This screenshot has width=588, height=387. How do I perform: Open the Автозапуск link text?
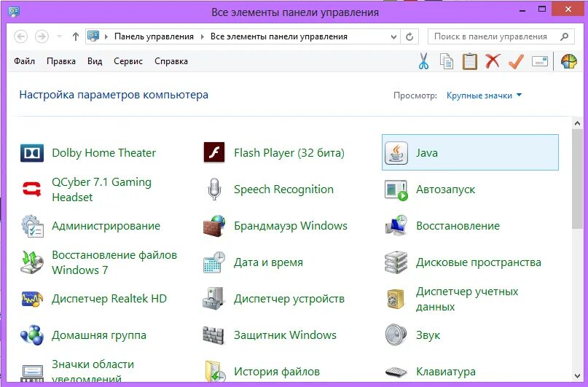(x=445, y=189)
